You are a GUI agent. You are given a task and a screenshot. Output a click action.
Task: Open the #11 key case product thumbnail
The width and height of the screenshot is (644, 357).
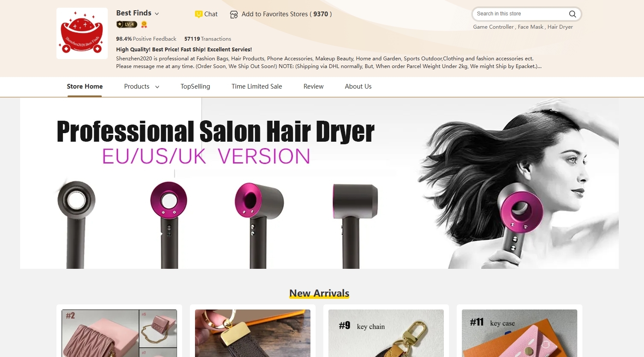(x=519, y=333)
